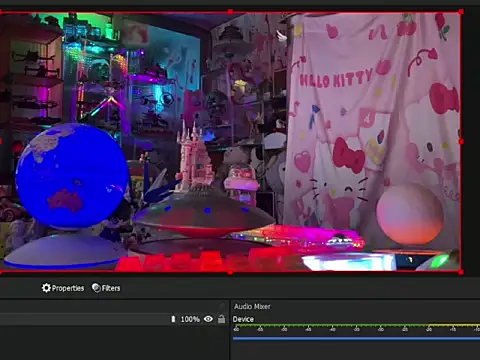480x360 pixels.
Task: Click the bottom-center red handle of the preview
Action: tap(230, 272)
